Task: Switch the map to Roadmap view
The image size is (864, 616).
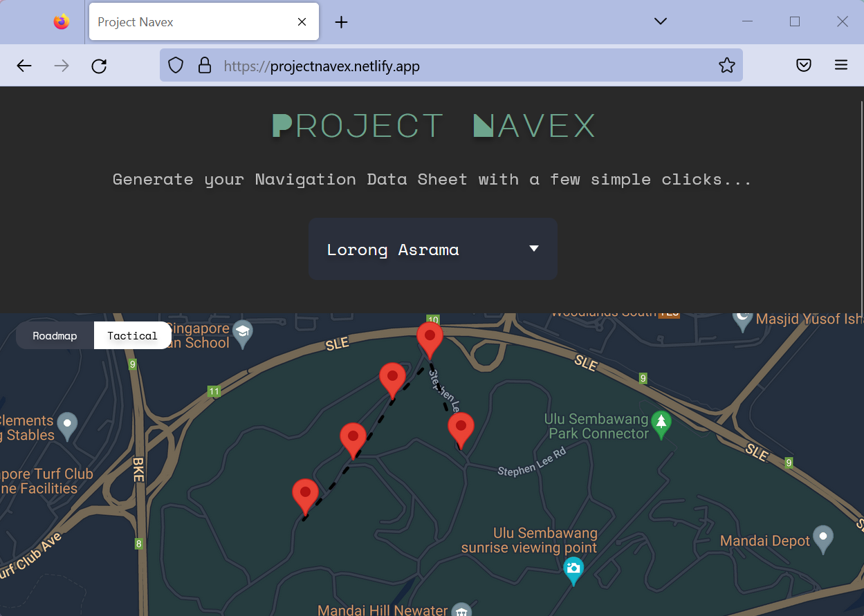Action: [x=55, y=335]
